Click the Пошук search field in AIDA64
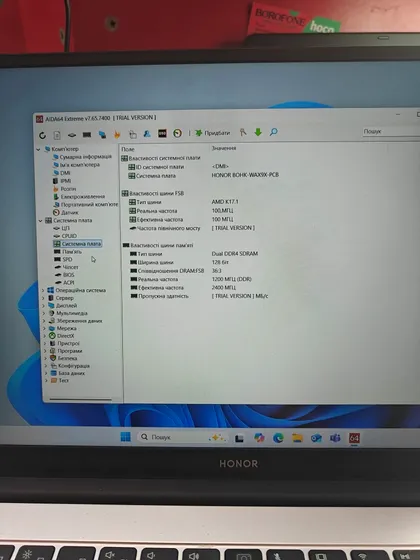Screen dimensions: 420x560 coord(391,131)
